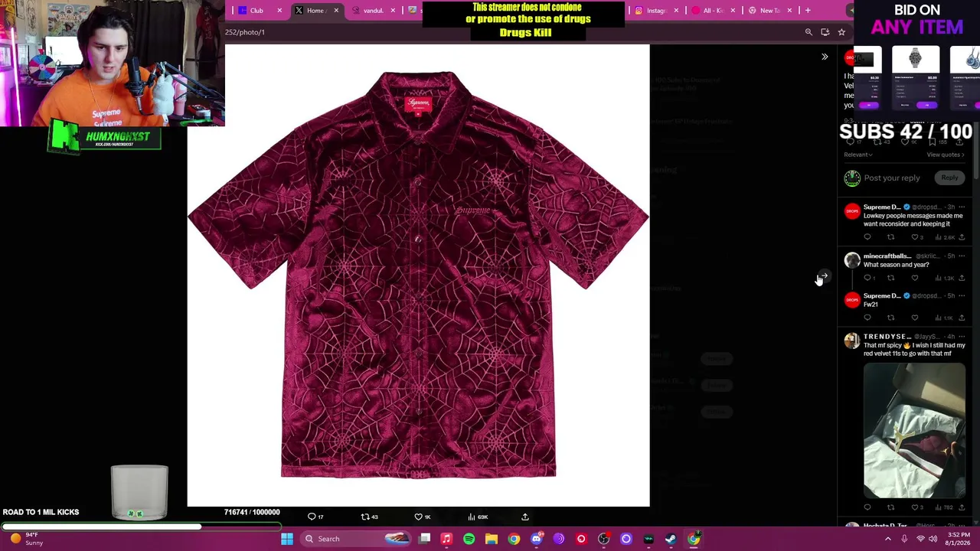Open a new browser tab
Screen dimensions: 980x551
tap(808, 10)
